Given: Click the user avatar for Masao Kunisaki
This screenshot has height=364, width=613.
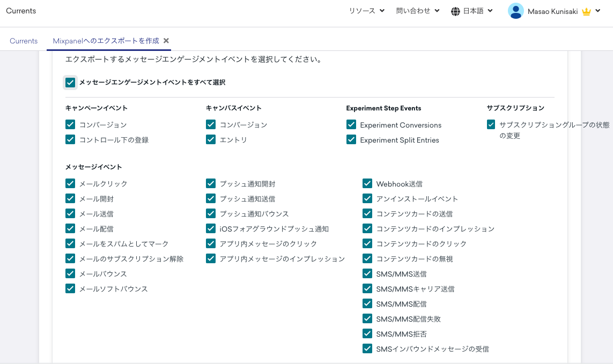Looking at the screenshot, I should click(515, 11).
